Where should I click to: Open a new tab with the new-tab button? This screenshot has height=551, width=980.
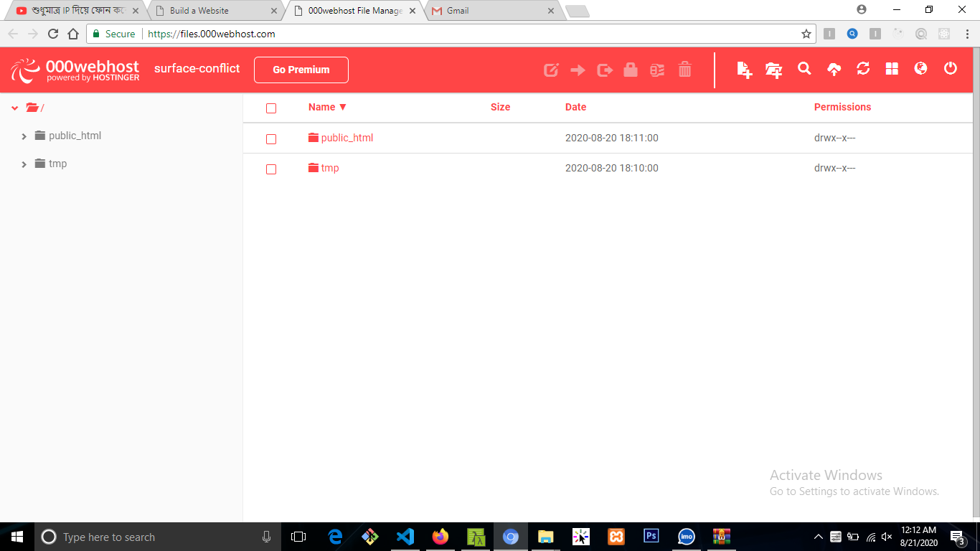[x=577, y=11]
